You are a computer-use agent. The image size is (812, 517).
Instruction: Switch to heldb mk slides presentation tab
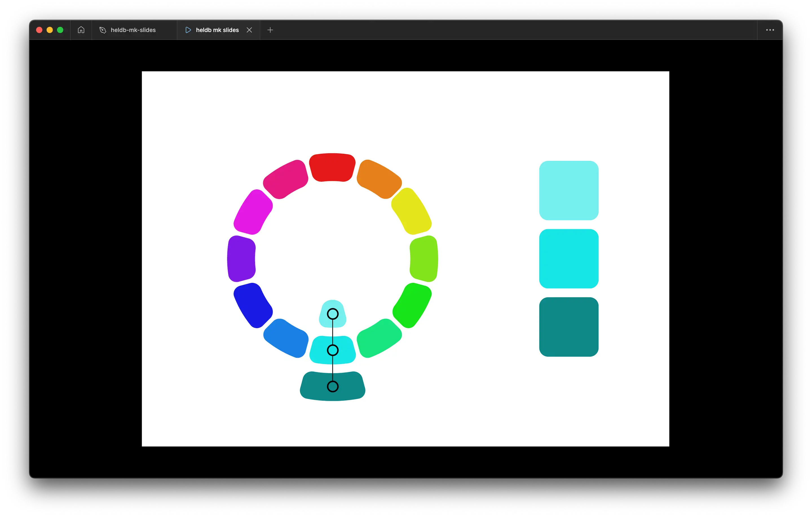pos(217,30)
